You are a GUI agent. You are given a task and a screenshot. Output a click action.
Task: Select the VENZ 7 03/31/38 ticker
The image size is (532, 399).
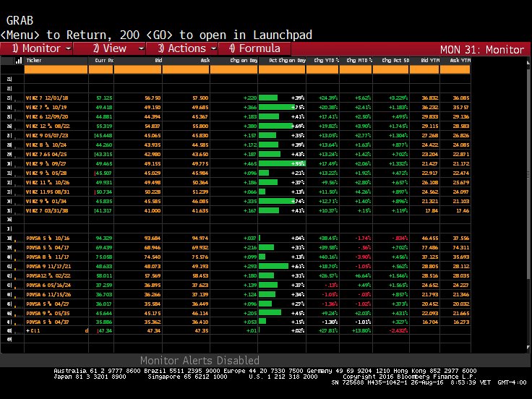(47, 210)
